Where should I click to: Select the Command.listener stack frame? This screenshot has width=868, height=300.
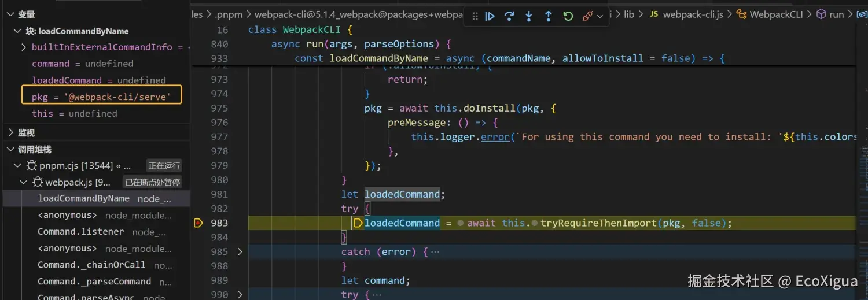coord(95,232)
